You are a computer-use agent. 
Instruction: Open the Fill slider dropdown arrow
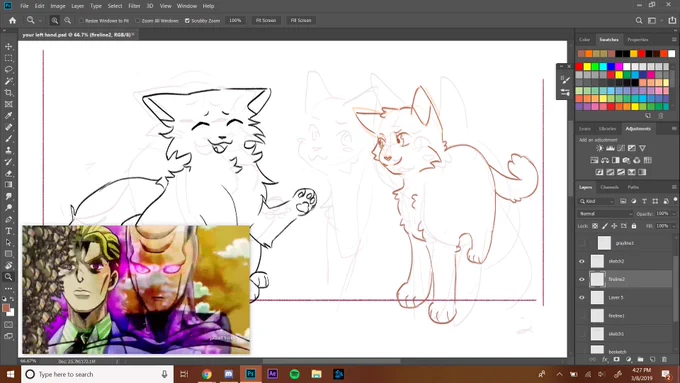[x=673, y=226]
